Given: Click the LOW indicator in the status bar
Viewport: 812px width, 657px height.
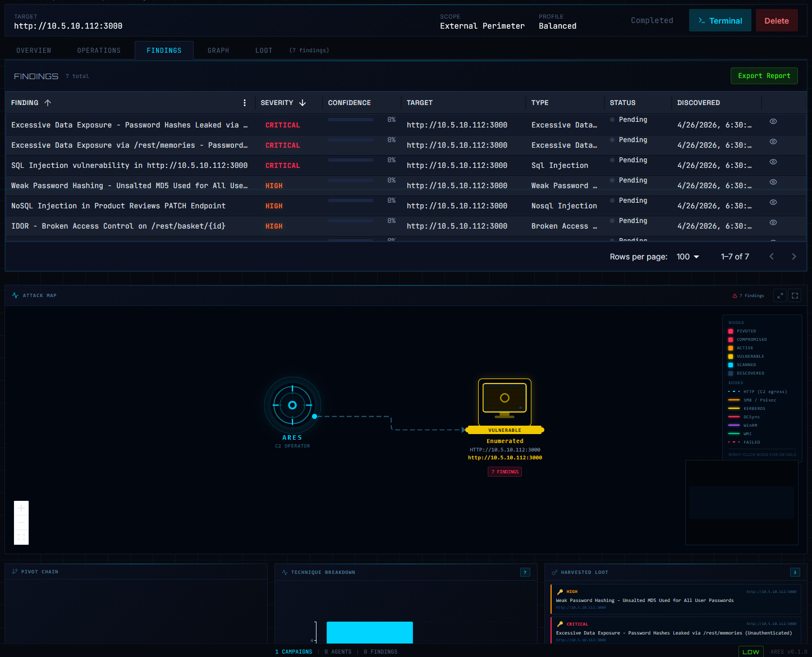Looking at the screenshot, I should pyautogui.click(x=751, y=652).
